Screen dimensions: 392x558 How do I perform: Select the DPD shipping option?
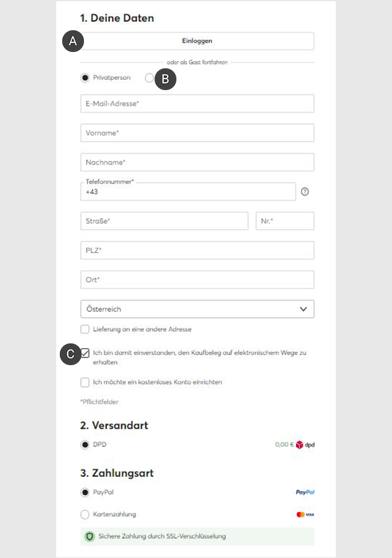[x=85, y=445]
